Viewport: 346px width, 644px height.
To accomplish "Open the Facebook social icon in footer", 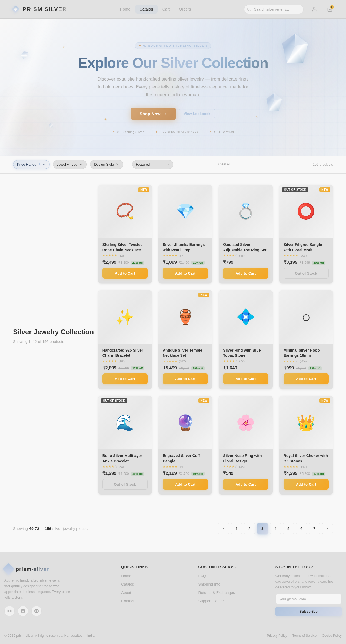I will pos(23,611).
